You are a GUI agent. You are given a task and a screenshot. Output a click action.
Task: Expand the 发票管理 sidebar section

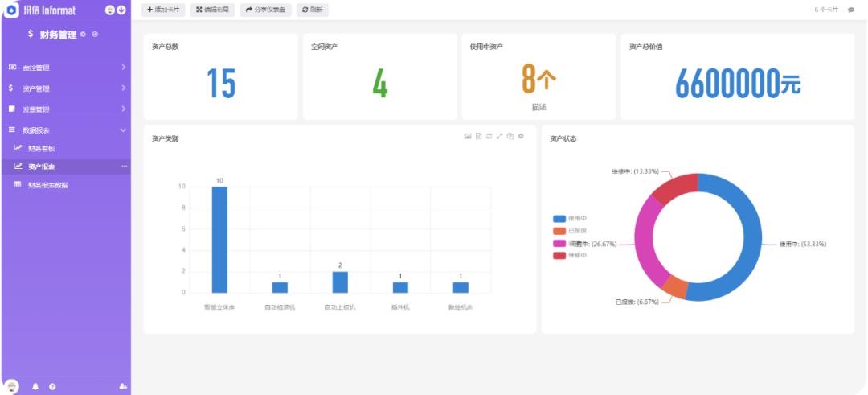pos(64,109)
